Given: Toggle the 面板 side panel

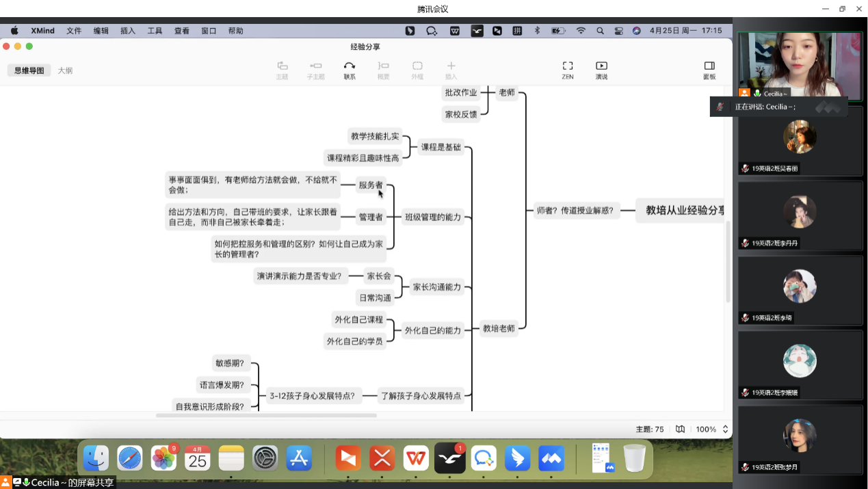Looking at the screenshot, I should (709, 66).
